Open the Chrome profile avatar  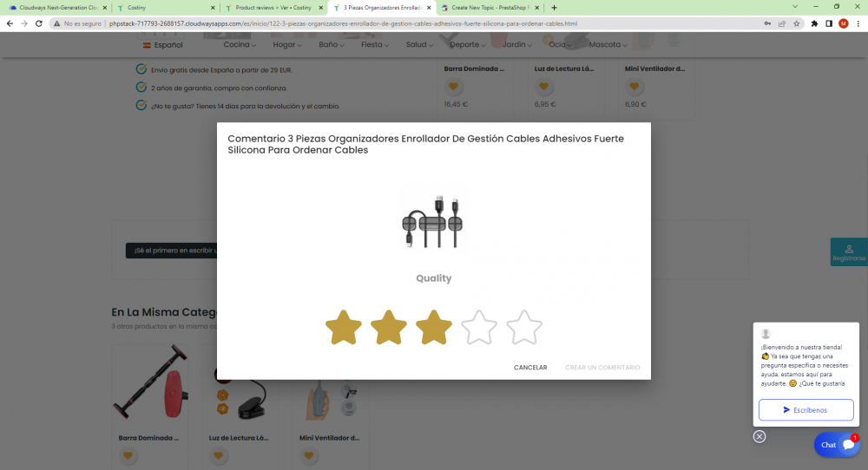(x=843, y=23)
